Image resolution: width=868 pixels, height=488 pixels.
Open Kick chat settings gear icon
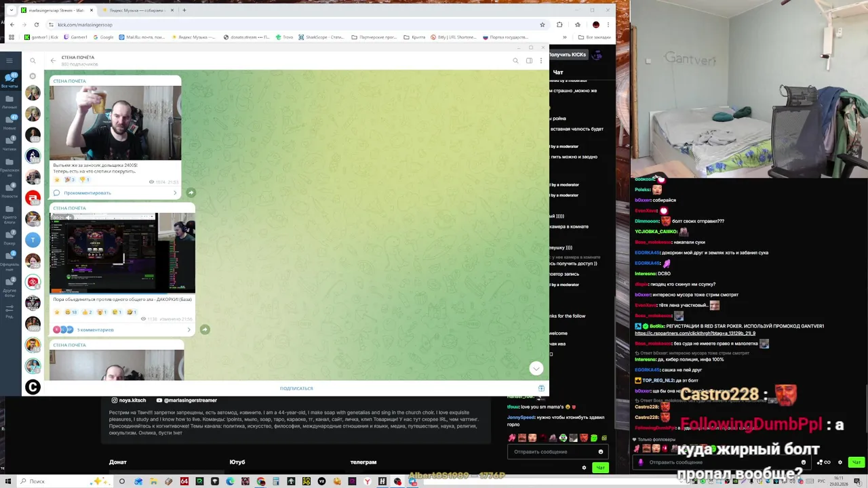pyautogui.click(x=584, y=468)
